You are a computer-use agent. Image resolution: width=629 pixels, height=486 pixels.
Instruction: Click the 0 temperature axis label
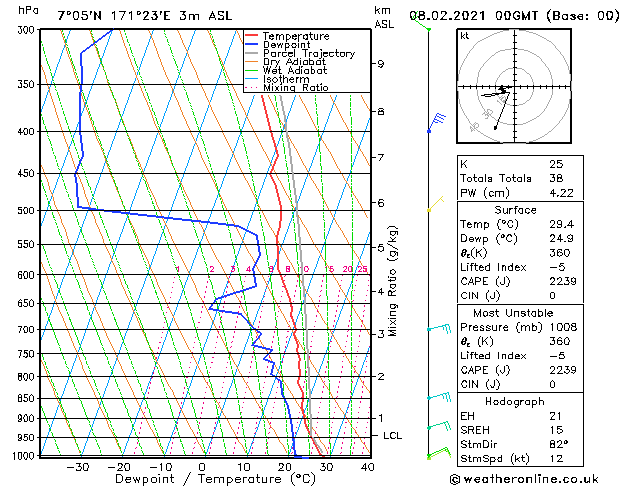pos(202,468)
